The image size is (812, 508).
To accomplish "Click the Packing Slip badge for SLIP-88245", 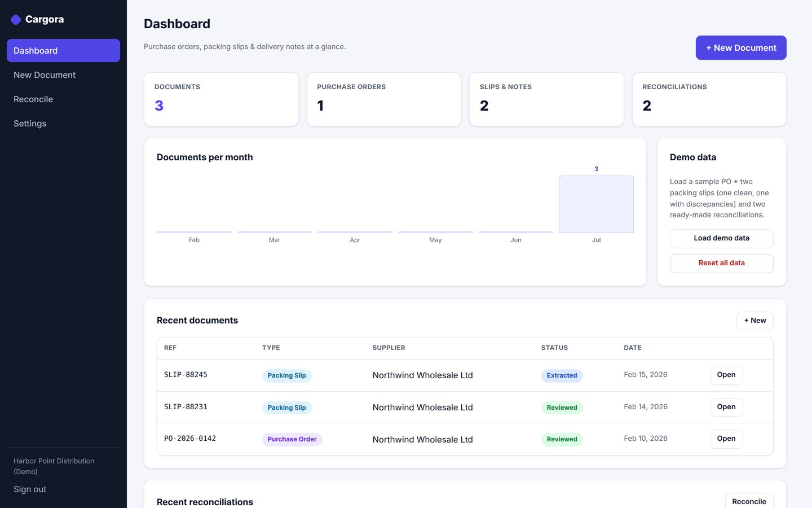I will click(287, 375).
